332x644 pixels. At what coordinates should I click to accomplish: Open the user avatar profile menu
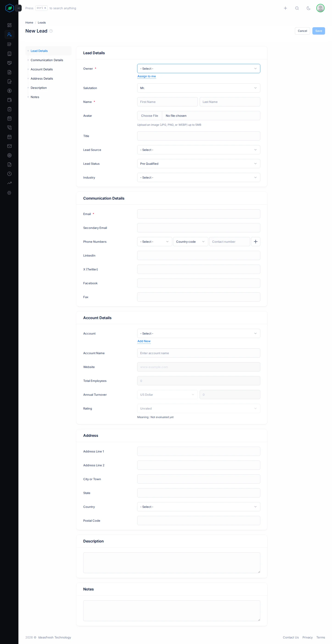coord(320,8)
